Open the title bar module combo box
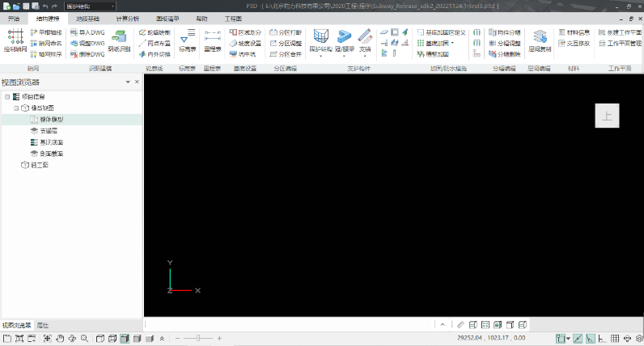The width and height of the screenshot is (644, 346). click(x=90, y=6)
